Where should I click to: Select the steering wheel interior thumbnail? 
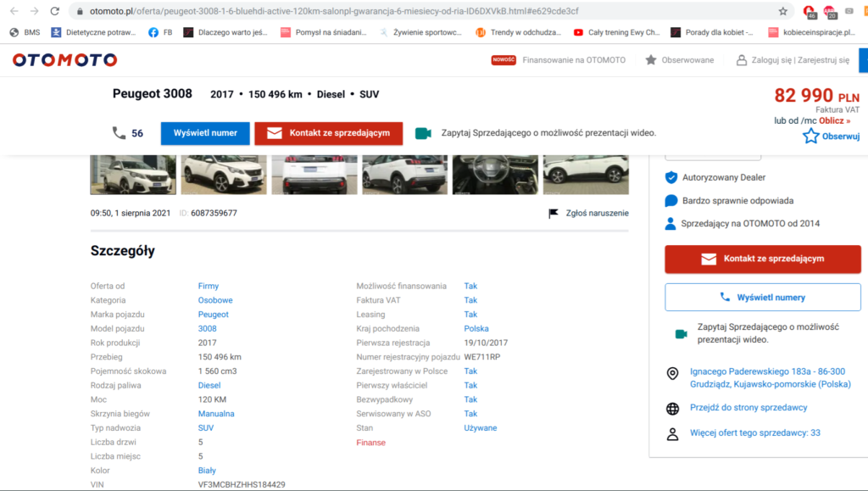495,175
